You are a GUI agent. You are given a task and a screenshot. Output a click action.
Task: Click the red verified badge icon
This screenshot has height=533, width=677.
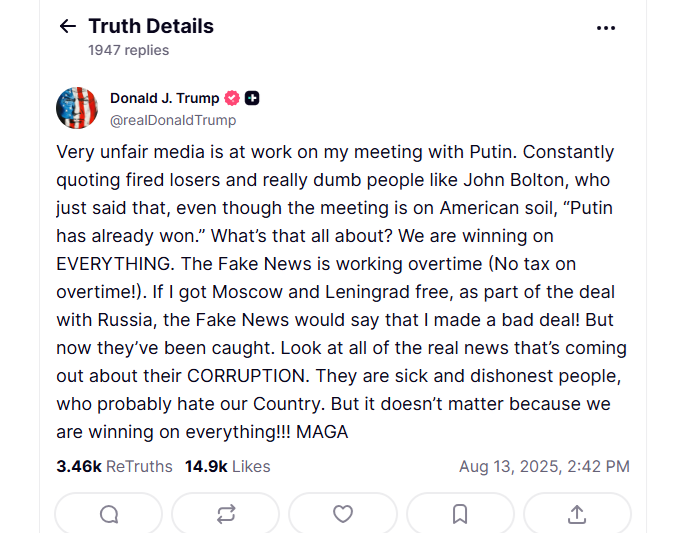(x=232, y=98)
